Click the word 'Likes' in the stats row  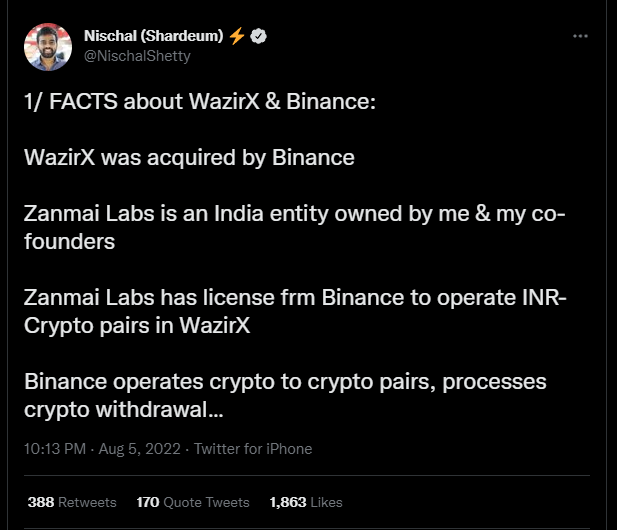tap(326, 502)
